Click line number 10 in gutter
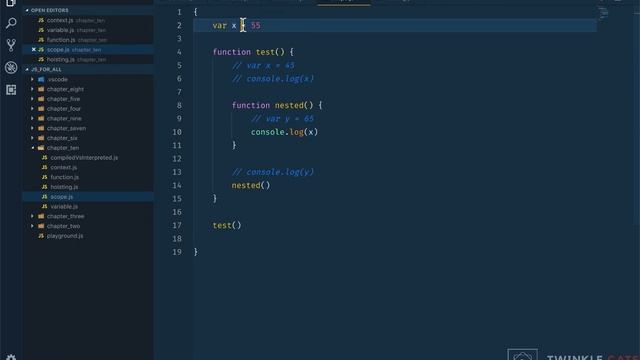Image resolution: width=640 pixels, height=360 pixels. [x=177, y=132]
